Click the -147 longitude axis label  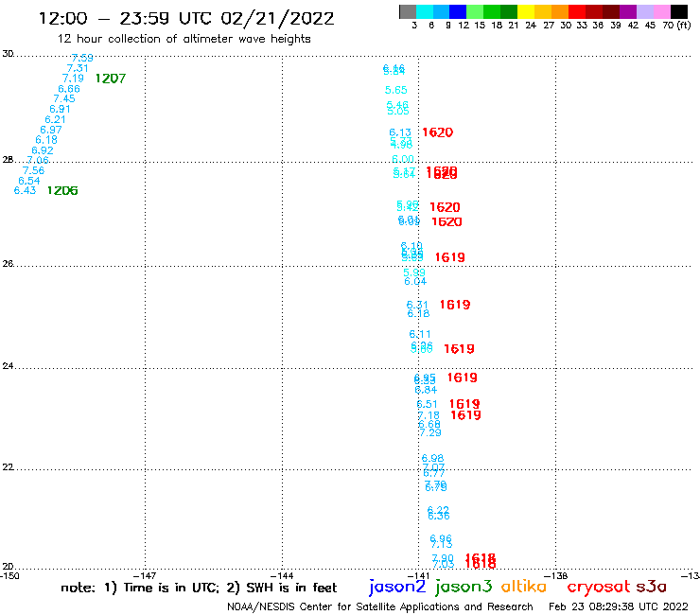(145, 576)
